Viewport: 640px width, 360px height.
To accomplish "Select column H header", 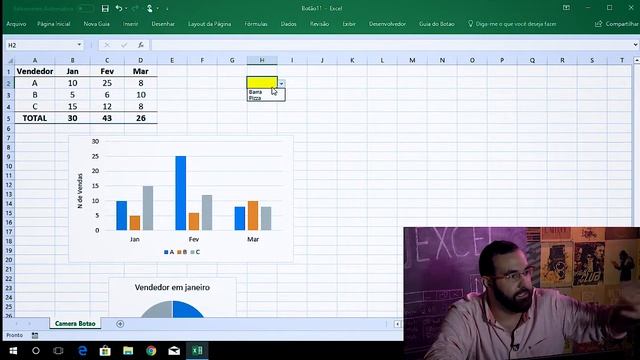I will pyautogui.click(x=262, y=60).
